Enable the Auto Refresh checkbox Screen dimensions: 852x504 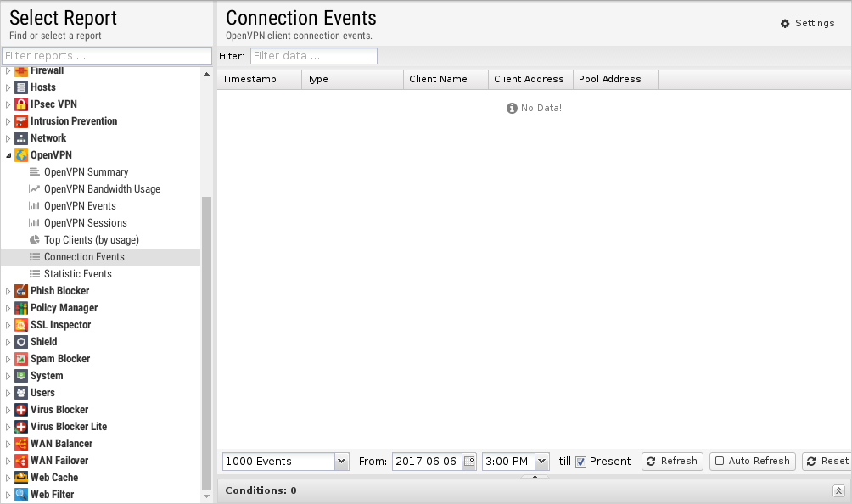[x=720, y=461]
